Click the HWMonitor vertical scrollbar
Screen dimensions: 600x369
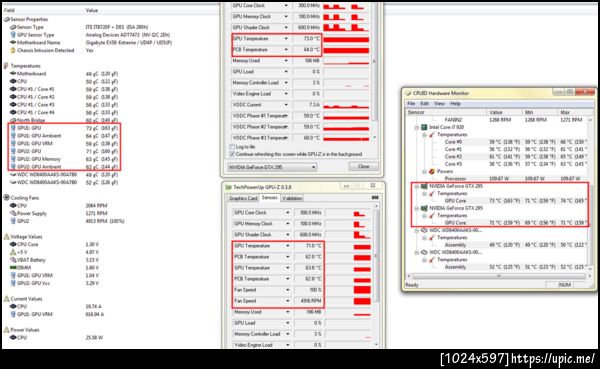point(590,194)
